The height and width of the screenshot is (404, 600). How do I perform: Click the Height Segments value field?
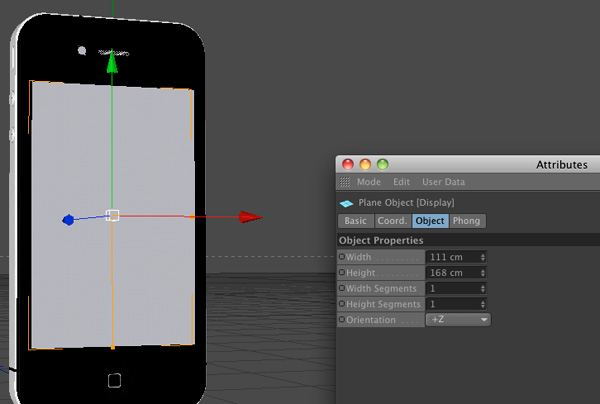pyautogui.click(x=456, y=304)
